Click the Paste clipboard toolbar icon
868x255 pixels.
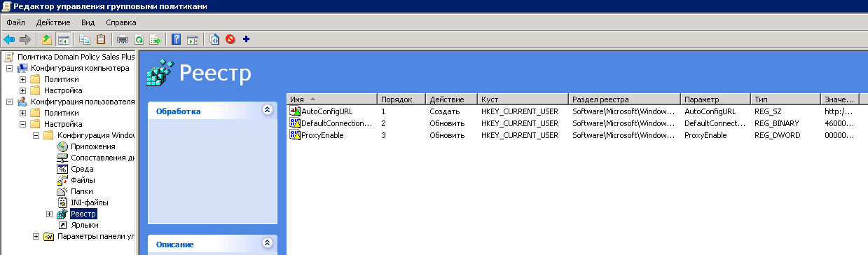click(x=101, y=39)
